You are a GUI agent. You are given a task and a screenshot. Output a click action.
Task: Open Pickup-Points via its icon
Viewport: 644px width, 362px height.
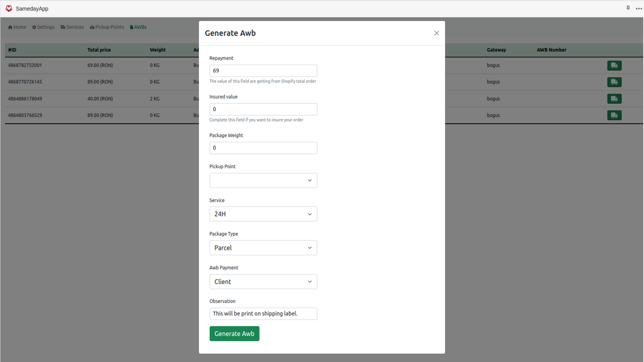[x=91, y=27]
